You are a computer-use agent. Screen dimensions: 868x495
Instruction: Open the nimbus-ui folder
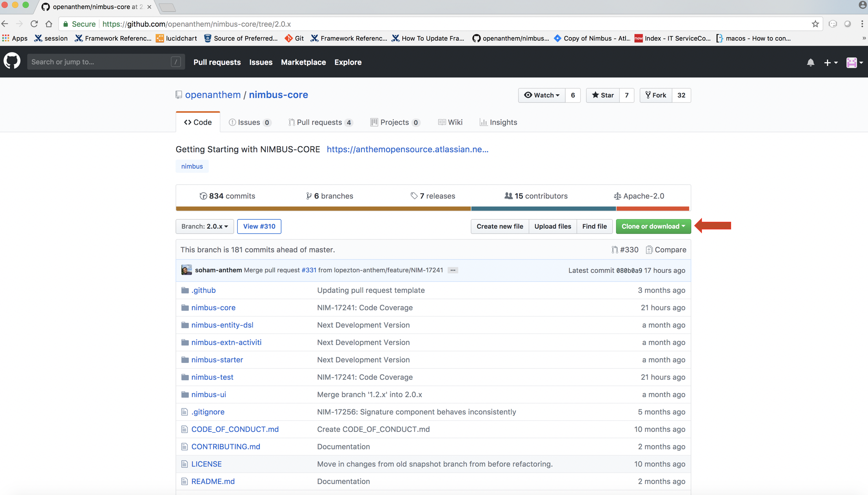click(x=208, y=394)
